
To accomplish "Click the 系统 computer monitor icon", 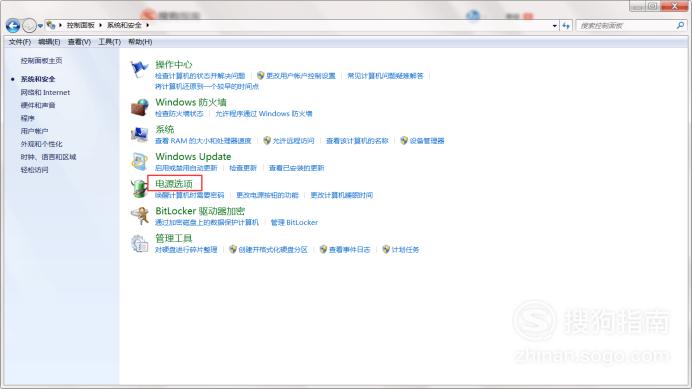I will (x=139, y=135).
